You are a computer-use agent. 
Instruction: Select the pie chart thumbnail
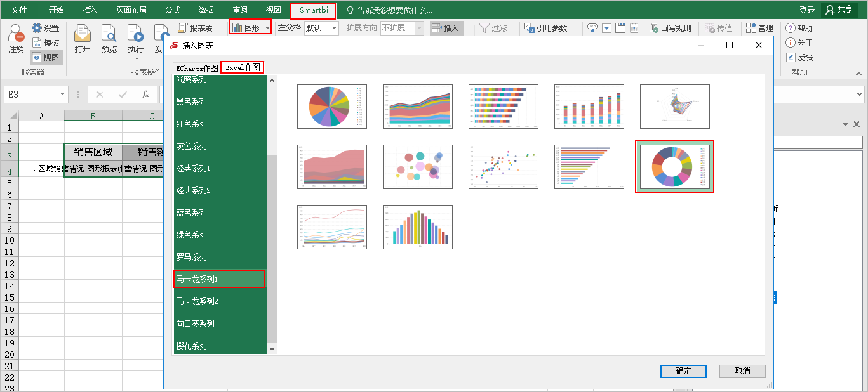tap(332, 107)
